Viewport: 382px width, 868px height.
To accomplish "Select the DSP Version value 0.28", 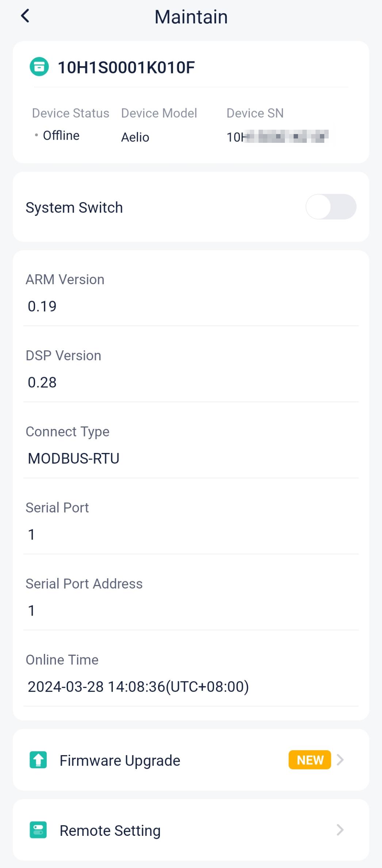I will (42, 382).
